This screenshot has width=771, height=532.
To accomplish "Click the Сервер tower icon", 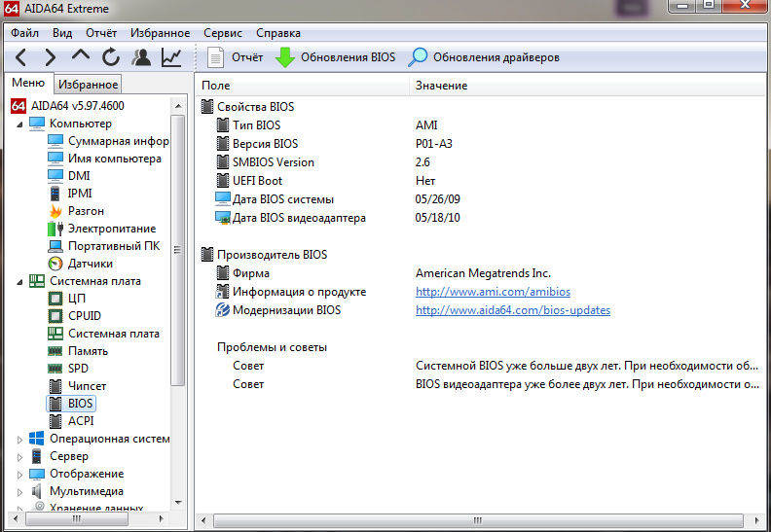I will (x=36, y=456).
